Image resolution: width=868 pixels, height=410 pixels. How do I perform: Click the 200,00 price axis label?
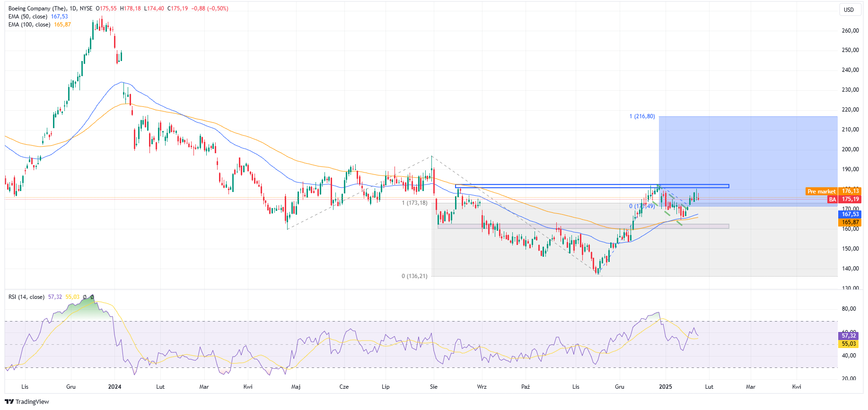point(850,149)
